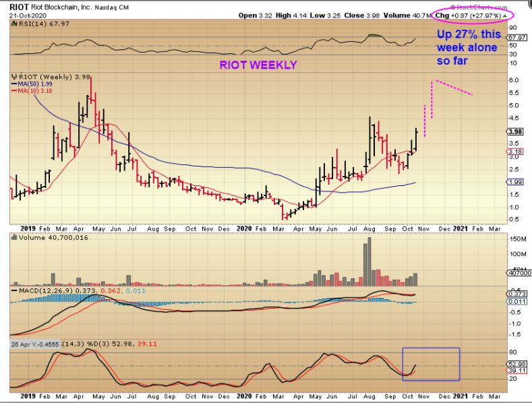Click the 67.97 RSI value tag on right axis
This screenshot has width=532, height=403.
[x=516, y=37]
